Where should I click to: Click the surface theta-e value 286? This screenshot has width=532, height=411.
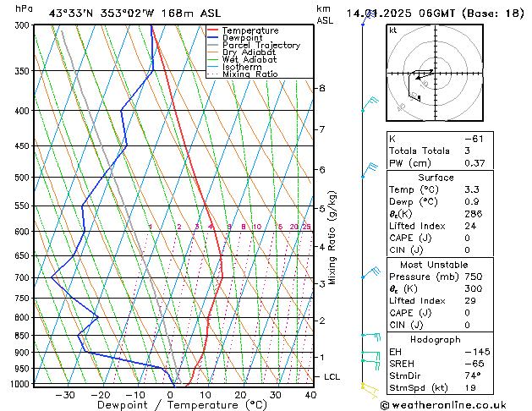(474, 214)
